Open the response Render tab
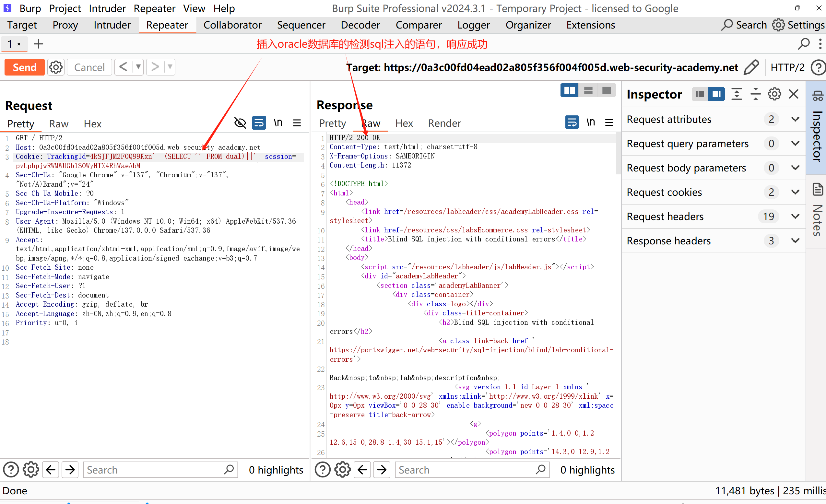This screenshot has width=826, height=504. tap(444, 123)
